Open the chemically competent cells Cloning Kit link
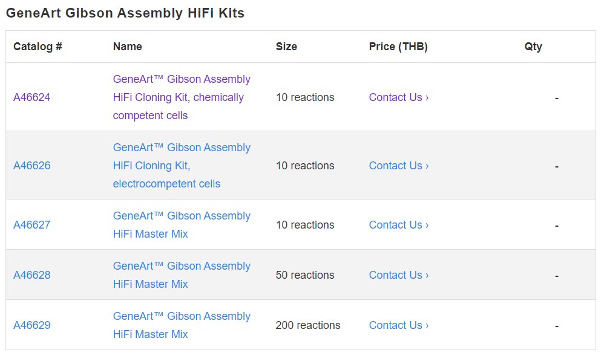This screenshot has width=604, height=364. tap(182, 97)
